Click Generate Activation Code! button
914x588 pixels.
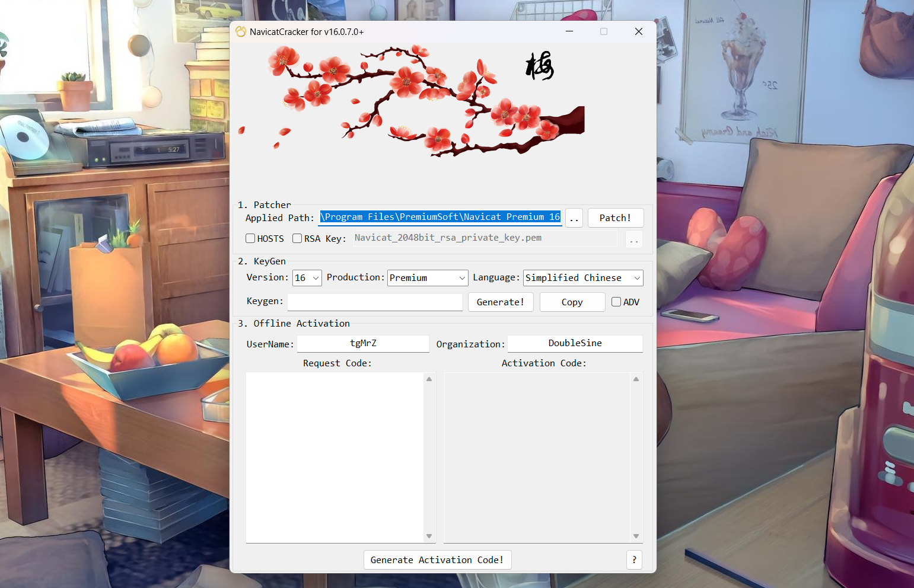pyautogui.click(x=437, y=560)
